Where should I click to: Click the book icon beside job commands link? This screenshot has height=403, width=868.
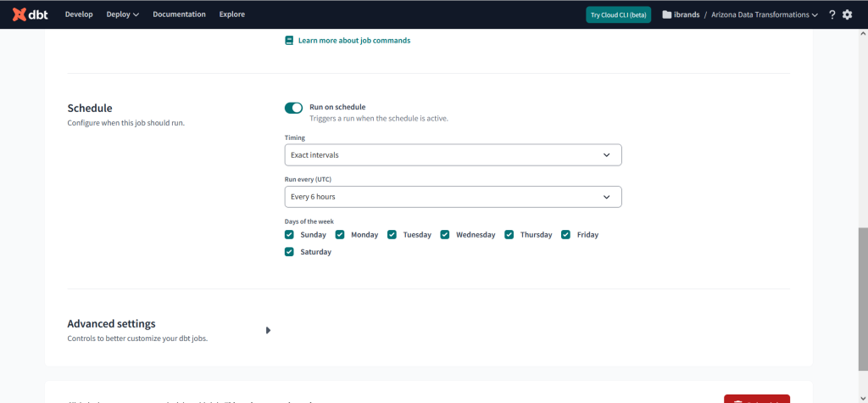point(289,40)
